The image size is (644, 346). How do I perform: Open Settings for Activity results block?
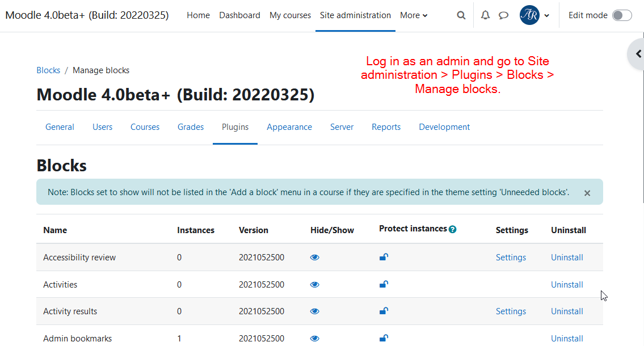pos(511,311)
